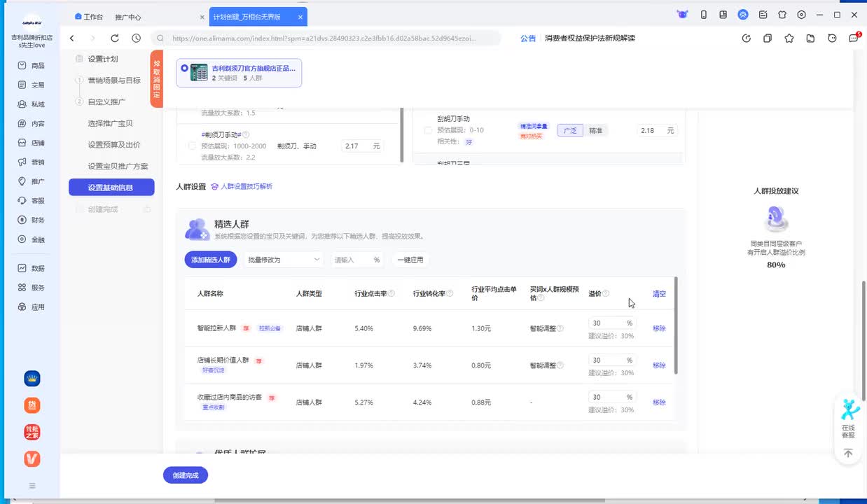Select the 吉利剃须刀官方旗舰店 product radio button
Viewport: 867px width, 504px height.
[x=184, y=69]
